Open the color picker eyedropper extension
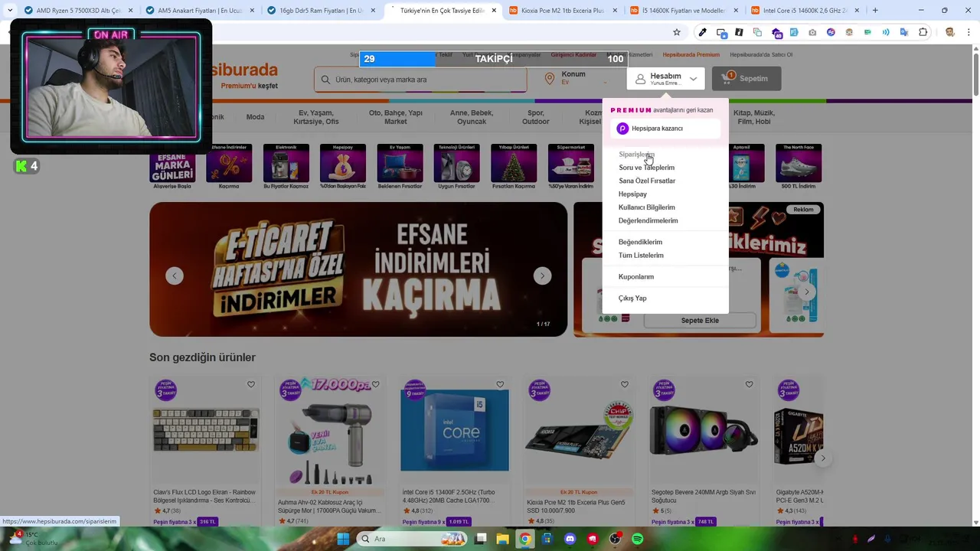This screenshot has width=980, height=551. click(x=702, y=32)
